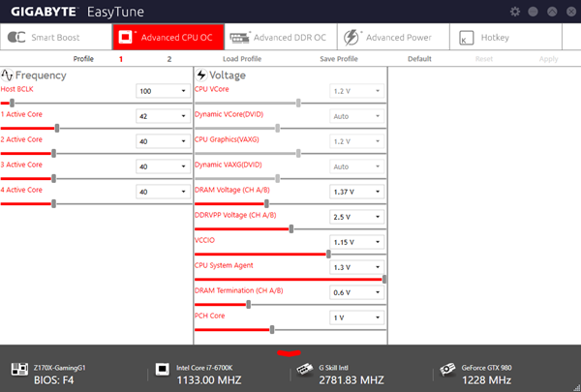
Task: Open the 3 Active Core dropdown
Action: 164,166
